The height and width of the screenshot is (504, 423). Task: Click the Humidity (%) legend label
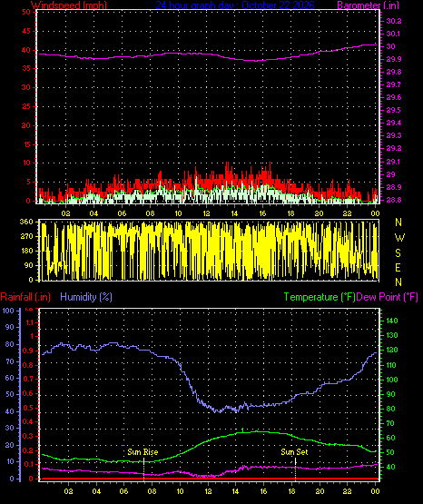[86, 297]
